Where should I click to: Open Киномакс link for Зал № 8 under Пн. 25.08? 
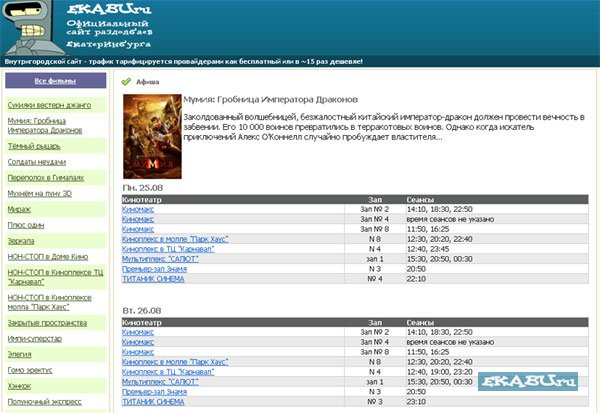(x=138, y=229)
